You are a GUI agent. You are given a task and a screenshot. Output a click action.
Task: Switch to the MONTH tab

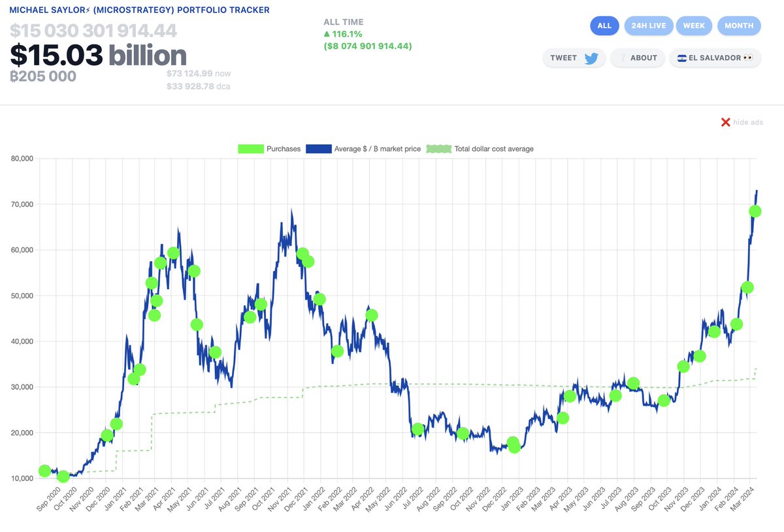(739, 26)
